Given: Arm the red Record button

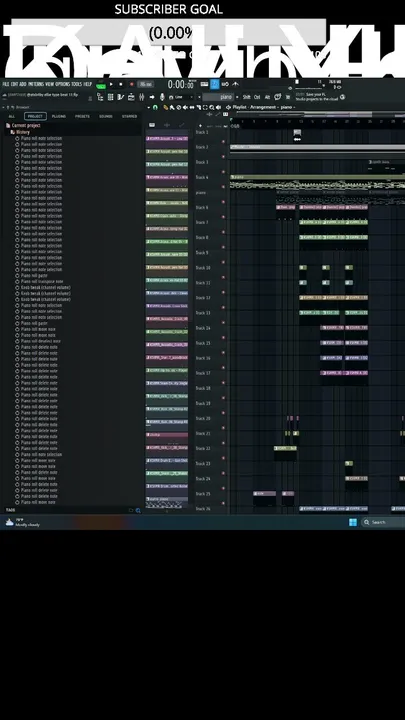Looking at the screenshot, I should [x=131, y=84].
